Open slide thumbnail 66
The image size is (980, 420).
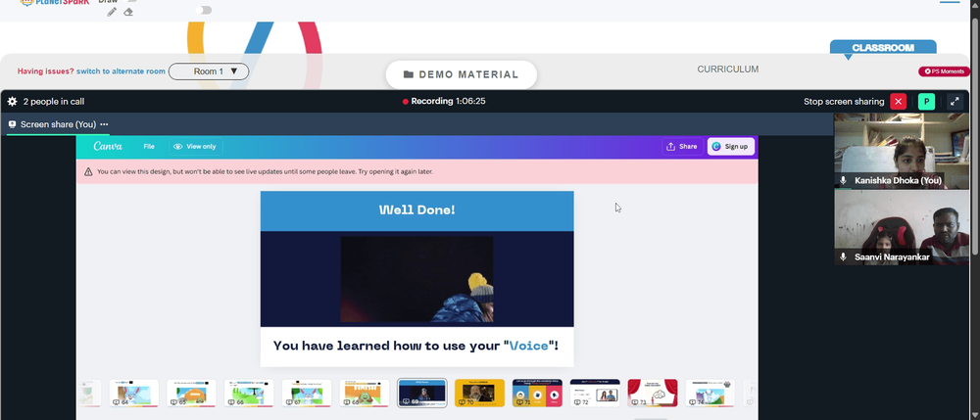tap(249, 394)
